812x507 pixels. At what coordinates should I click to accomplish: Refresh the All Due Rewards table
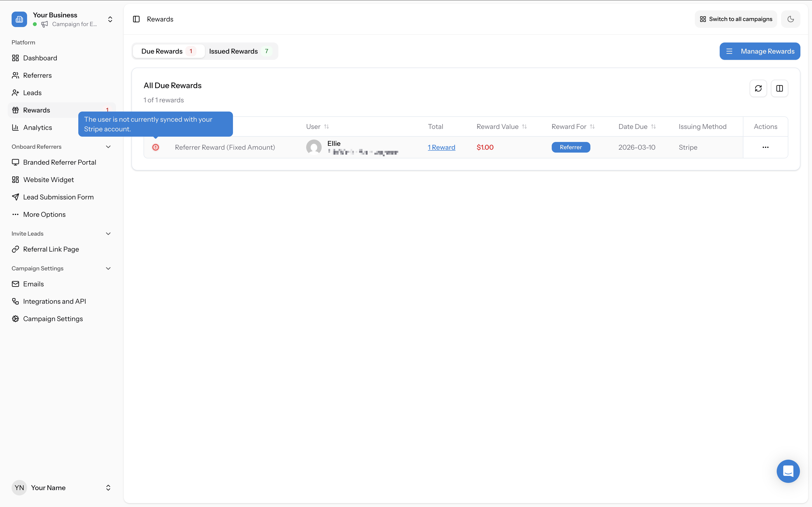coord(759,88)
